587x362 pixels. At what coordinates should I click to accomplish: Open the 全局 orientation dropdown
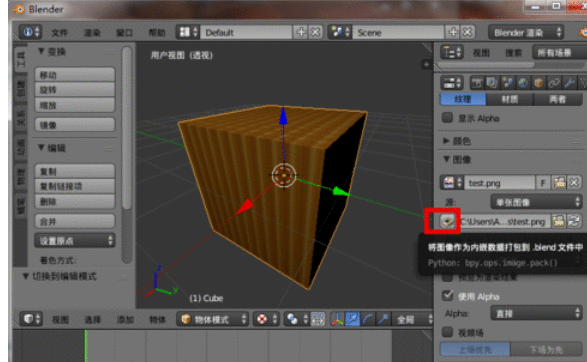click(x=413, y=319)
